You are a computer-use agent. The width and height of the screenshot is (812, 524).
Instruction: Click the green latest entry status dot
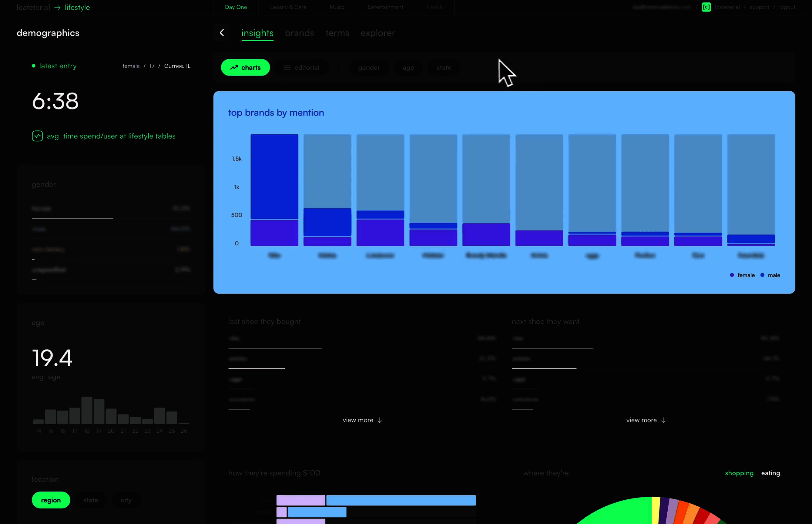tap(34, 66)
